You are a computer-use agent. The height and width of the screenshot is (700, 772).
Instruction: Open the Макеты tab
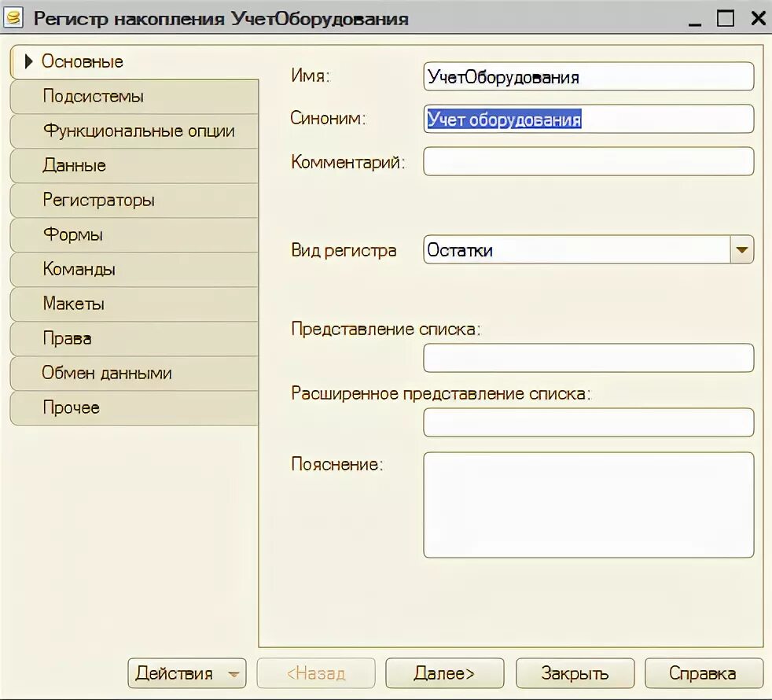(x=134, y=304)
